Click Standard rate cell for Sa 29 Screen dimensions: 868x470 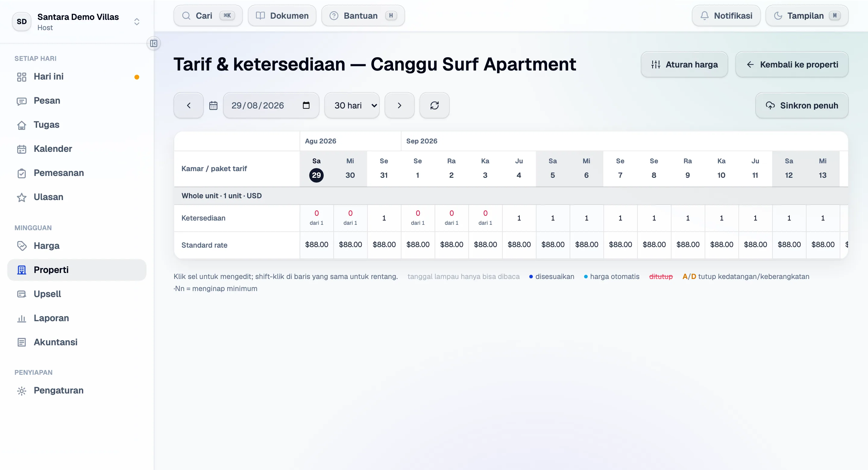coord(316,245)
